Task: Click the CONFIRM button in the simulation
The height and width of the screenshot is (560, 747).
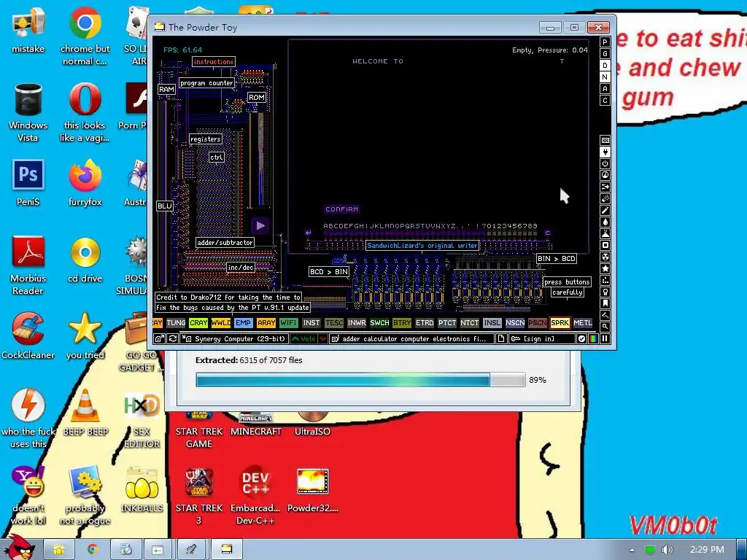Action: point(341,209)
